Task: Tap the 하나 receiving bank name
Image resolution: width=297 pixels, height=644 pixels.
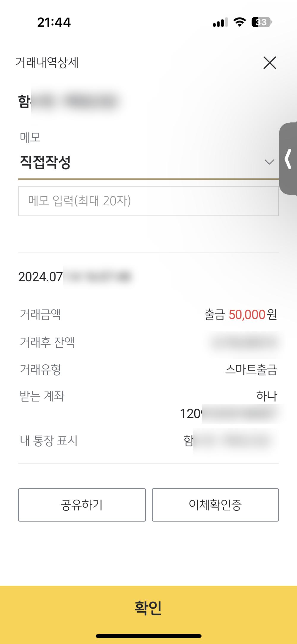Action: [267, 396]
